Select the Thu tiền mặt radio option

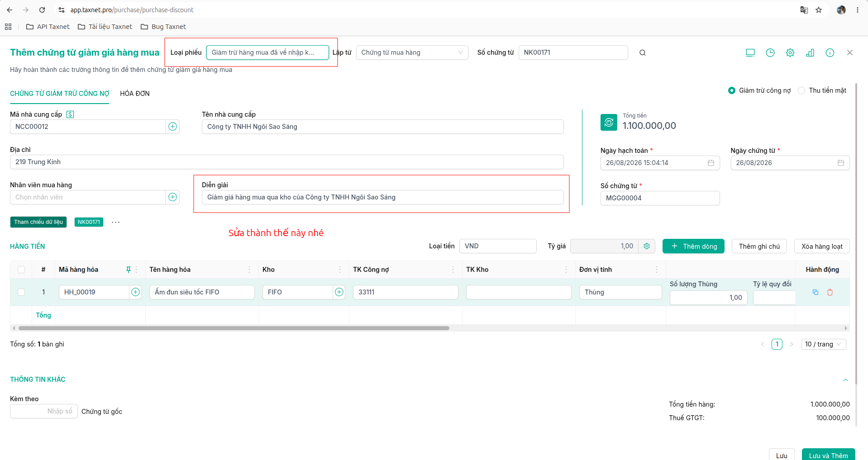[801, 90]
